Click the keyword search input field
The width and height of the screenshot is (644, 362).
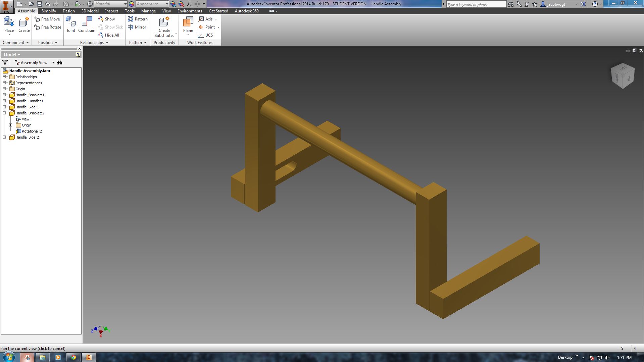point(476,4)
